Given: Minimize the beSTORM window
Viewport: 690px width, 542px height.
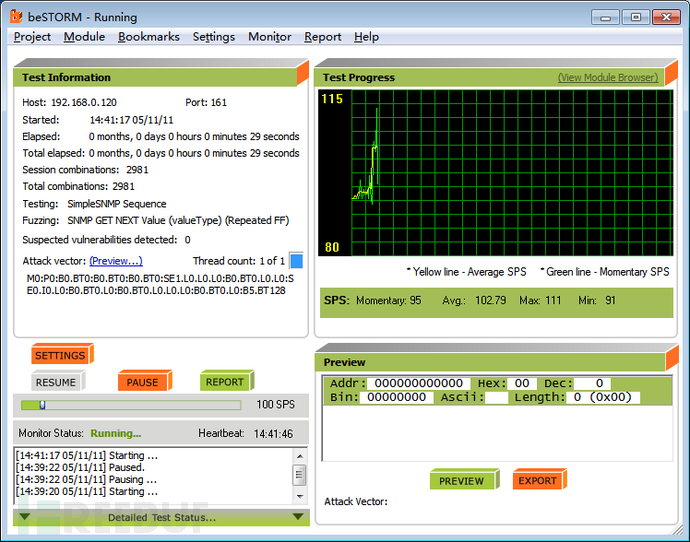Looking at the screenshot, I should (606, 18).
